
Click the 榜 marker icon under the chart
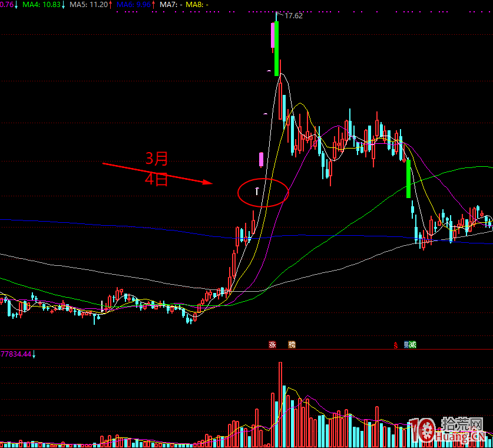[292, 344]
